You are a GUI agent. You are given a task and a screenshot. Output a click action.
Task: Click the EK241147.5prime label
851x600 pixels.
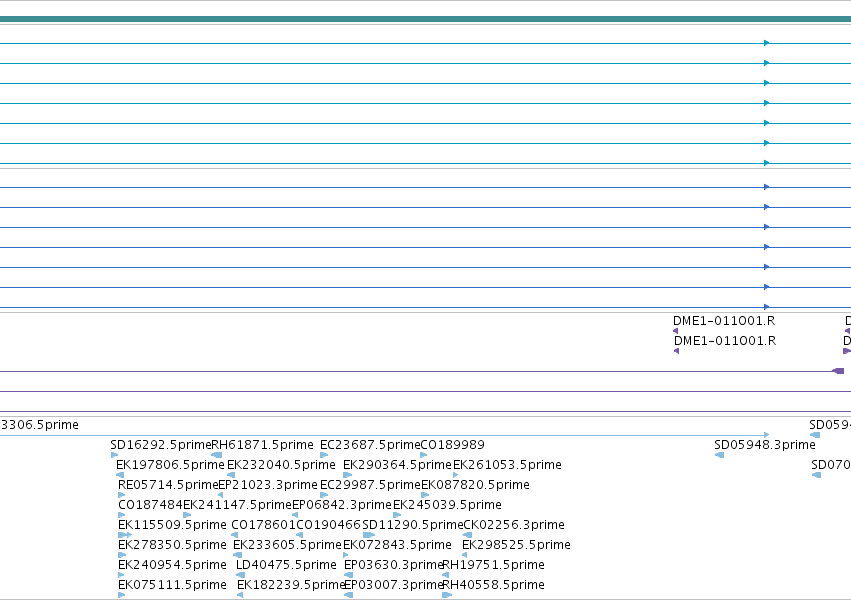pos(237,505)
